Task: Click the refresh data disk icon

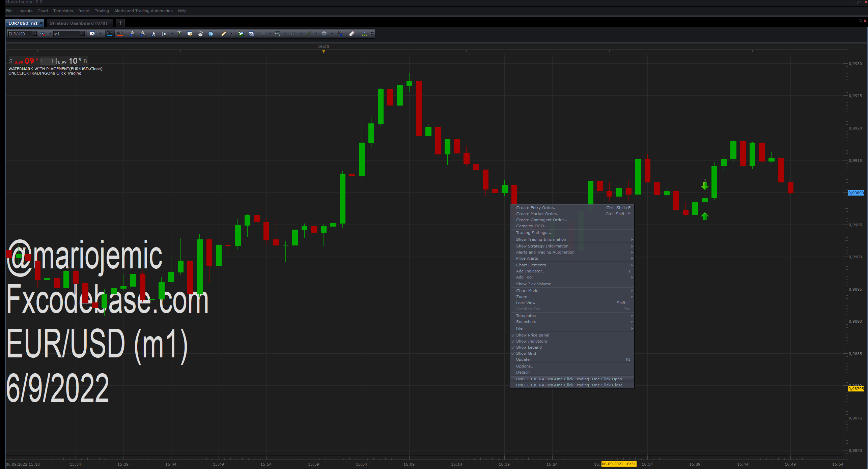Action: (x=200, y=34)
